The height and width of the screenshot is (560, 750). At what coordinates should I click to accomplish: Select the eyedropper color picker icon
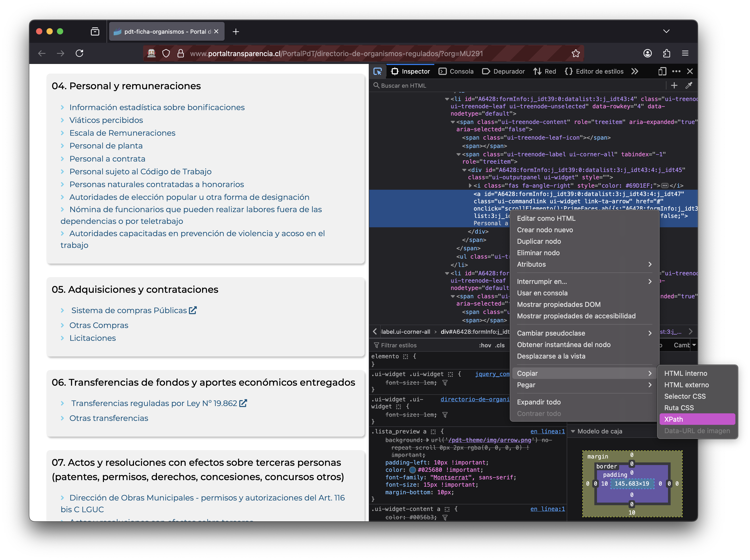point(689,86)
